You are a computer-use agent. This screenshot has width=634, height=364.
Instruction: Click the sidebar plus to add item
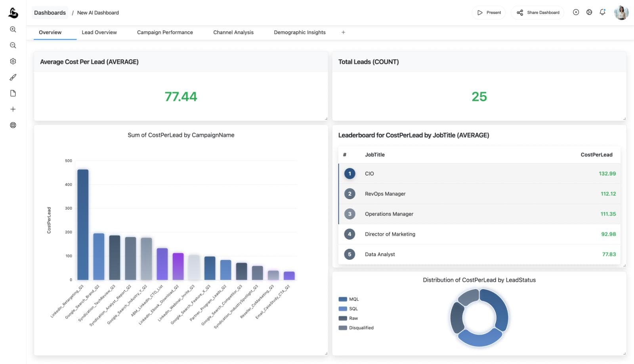tap(13, 109)
